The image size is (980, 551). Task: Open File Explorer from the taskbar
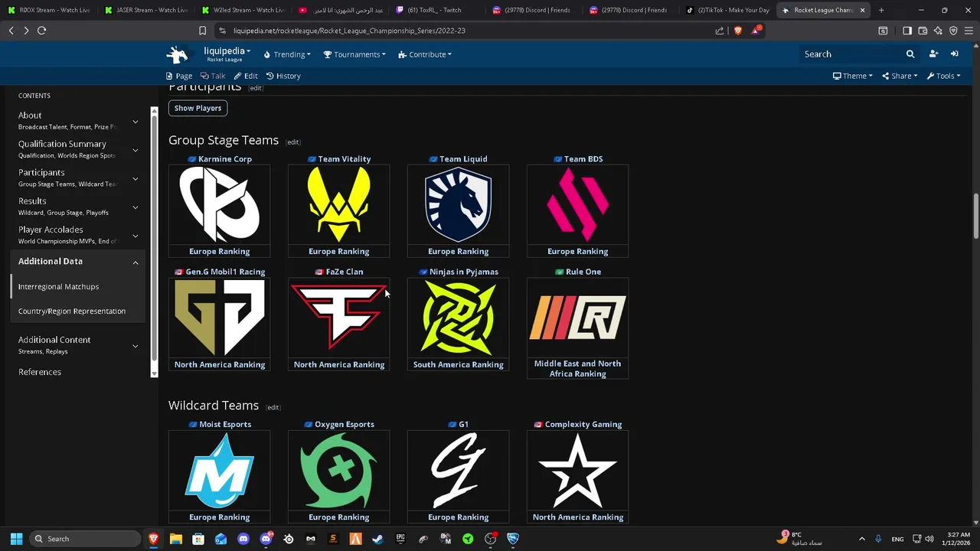(x=176, y=539)
